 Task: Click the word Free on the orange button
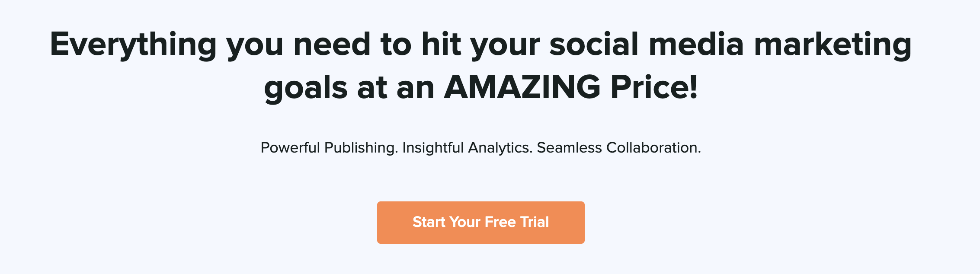coord(500,222)
